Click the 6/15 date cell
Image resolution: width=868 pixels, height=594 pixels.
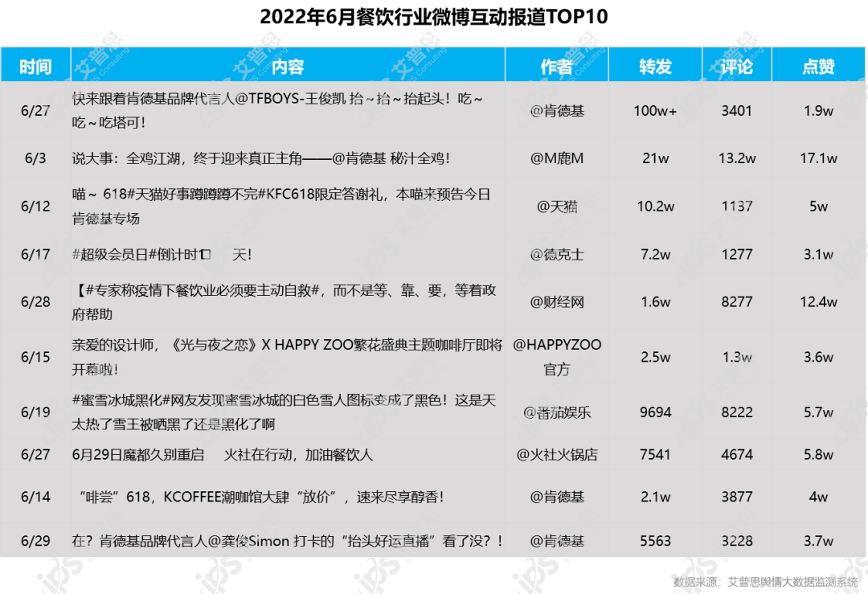click(35, 357)
